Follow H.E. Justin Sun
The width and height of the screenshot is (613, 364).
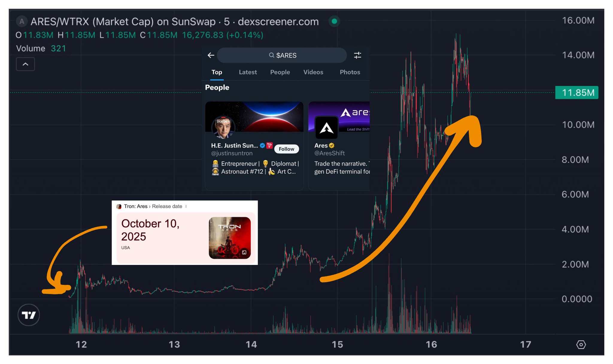[286, 149]
